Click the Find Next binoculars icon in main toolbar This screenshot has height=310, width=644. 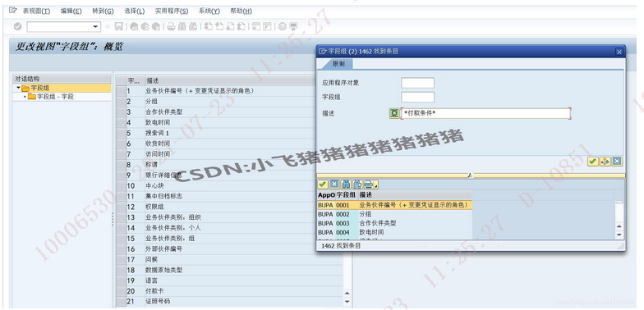[192, 26]
